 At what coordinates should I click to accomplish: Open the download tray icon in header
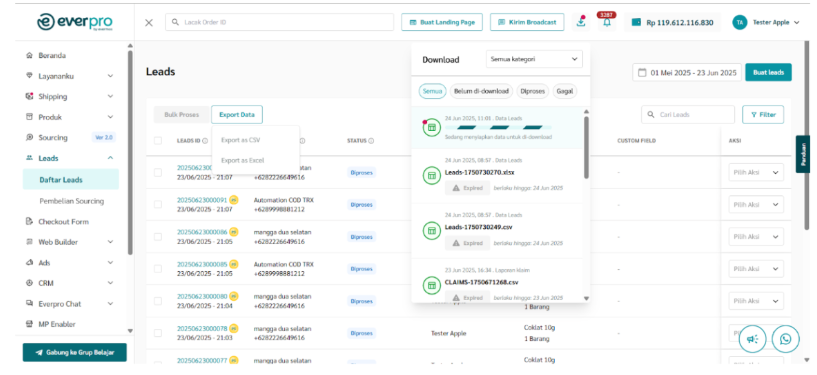pyautogui.click(x=580, y=22)
